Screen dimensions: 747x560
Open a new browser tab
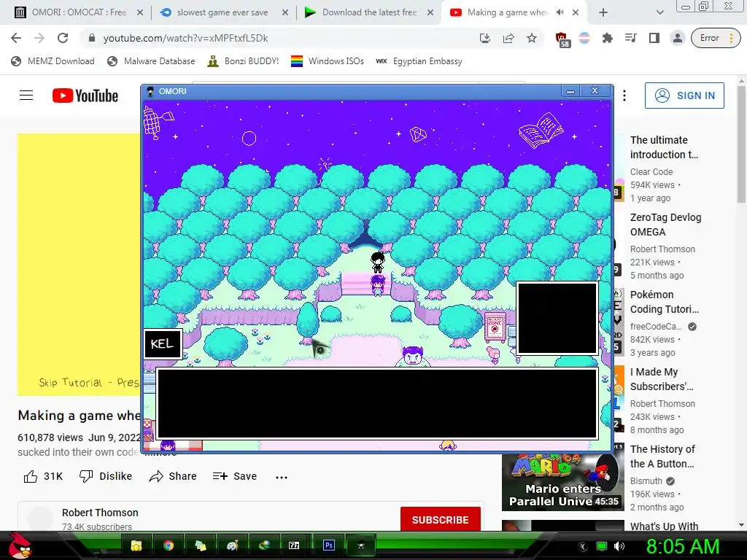[603, 13]
